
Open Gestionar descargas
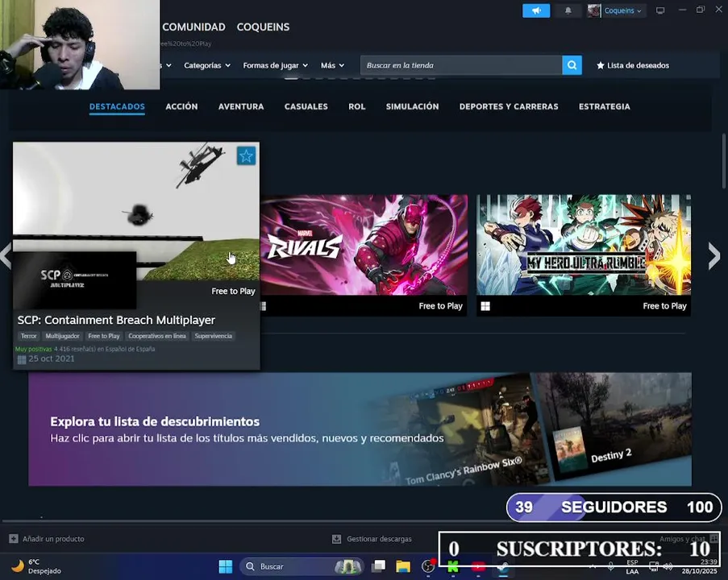(x=379, y=539)
